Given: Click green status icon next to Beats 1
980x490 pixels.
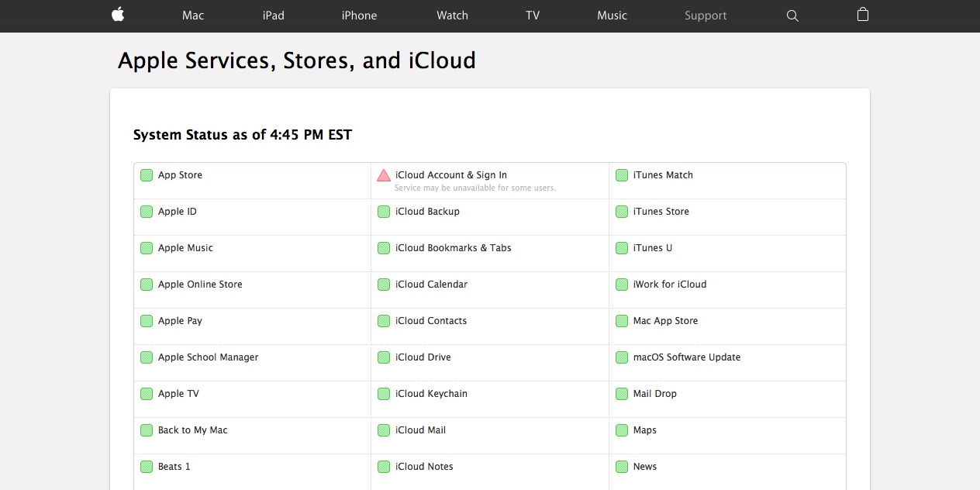Looking at the screenshot, I should (x=147, y=467).
